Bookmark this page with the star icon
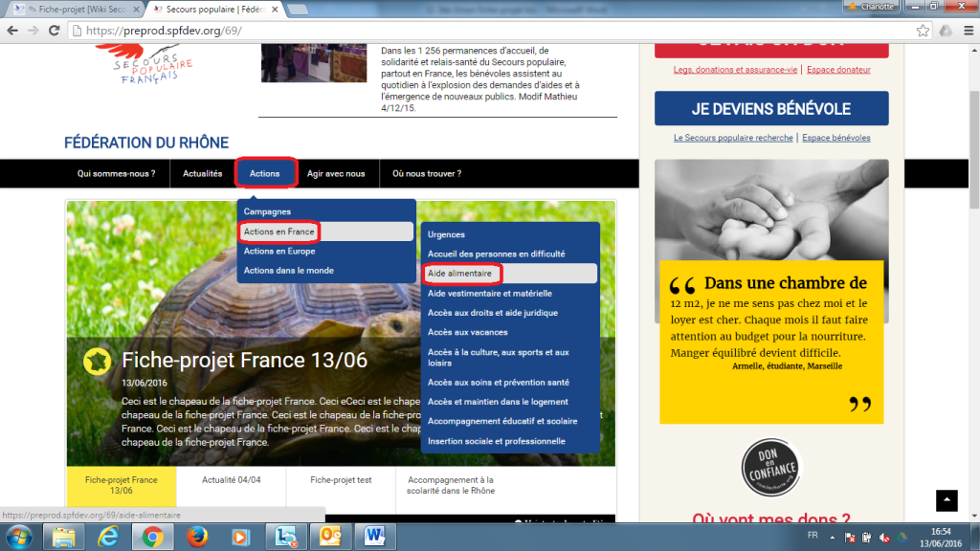980x551 pixels. click(923, 31)
